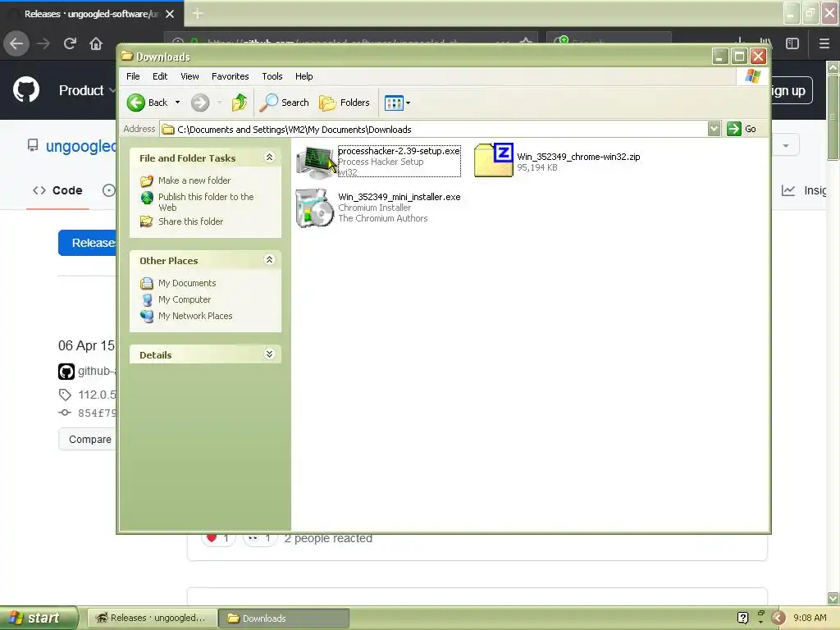Click Publish this folder to the Web
This screenshot has width=840, height=630.
(206, 202)
